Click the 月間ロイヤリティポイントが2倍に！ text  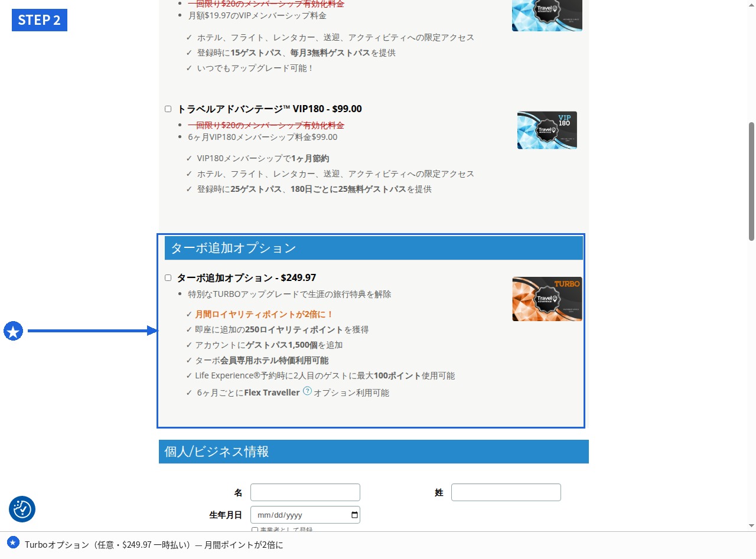pos(265,314)
